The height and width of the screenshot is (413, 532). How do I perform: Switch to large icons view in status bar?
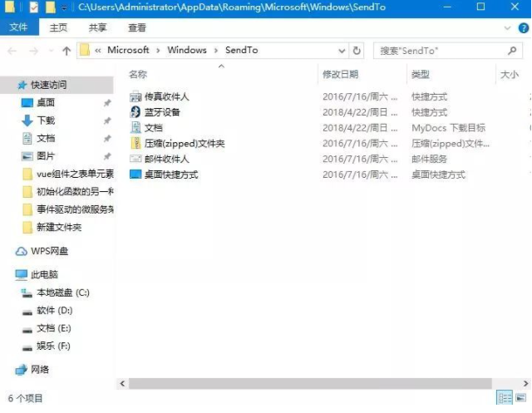point(521,398)
